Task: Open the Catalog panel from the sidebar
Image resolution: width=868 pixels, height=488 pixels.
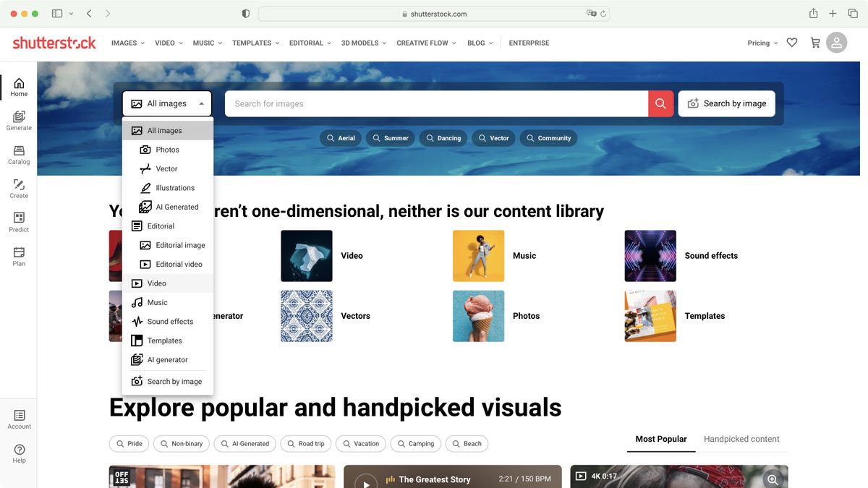Action: click(18, 155)
